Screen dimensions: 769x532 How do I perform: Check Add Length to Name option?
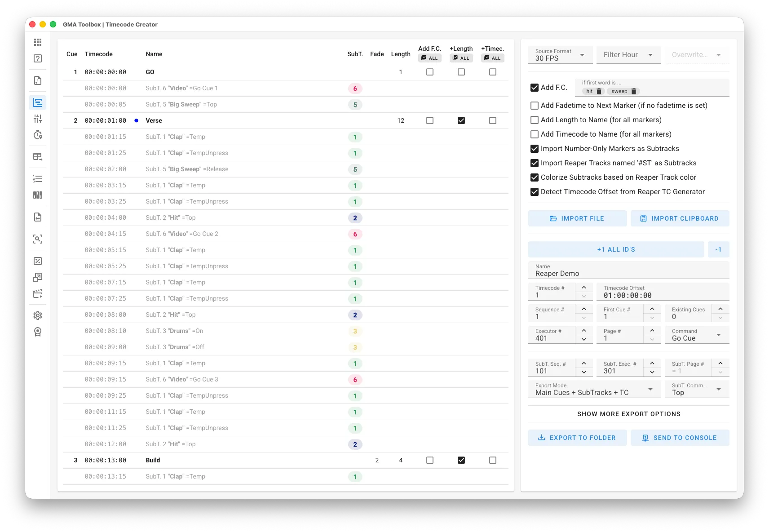click(x=534, y=120)
